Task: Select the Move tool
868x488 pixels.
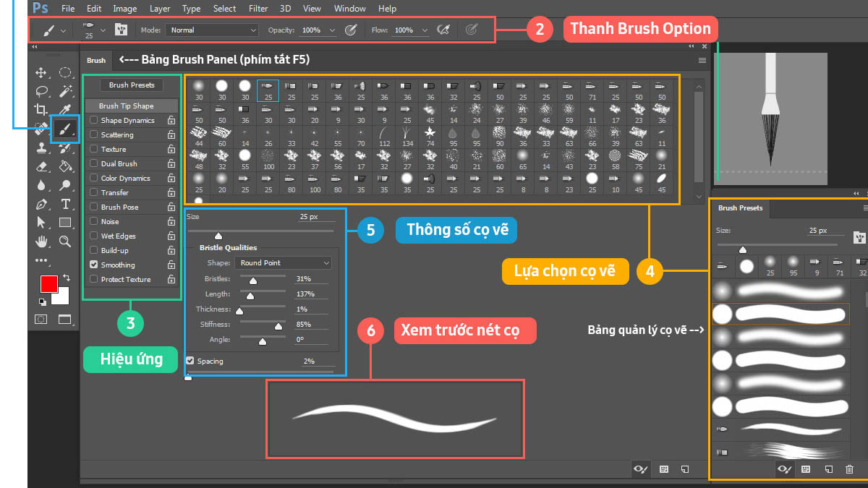Action: coord(41,72)
